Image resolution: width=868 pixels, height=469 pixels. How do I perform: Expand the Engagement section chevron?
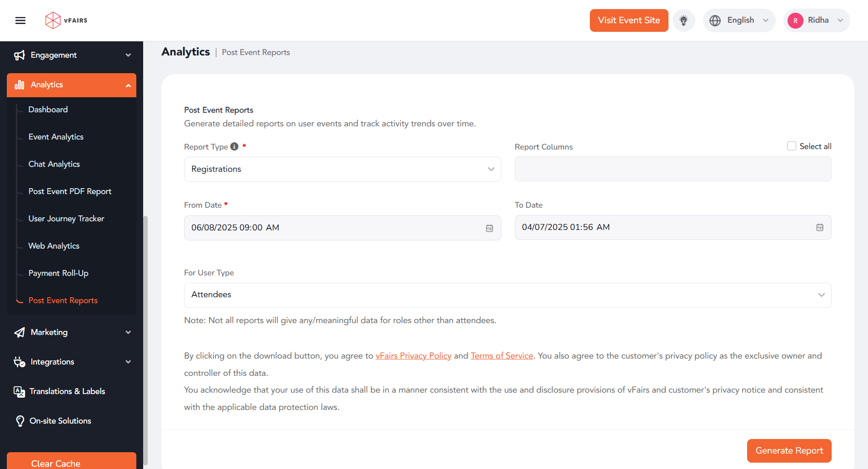coord(128,55)
